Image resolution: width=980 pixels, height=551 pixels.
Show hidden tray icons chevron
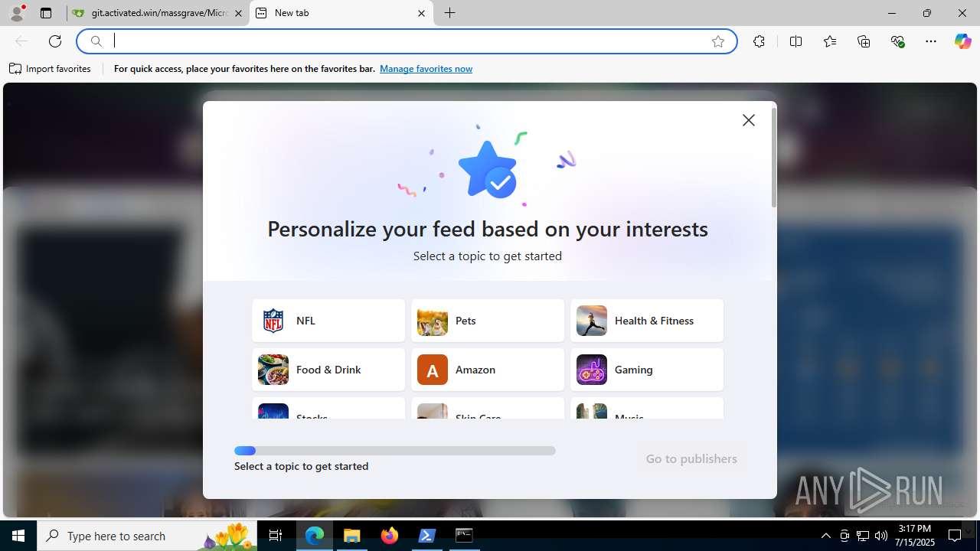click(826, 536)
